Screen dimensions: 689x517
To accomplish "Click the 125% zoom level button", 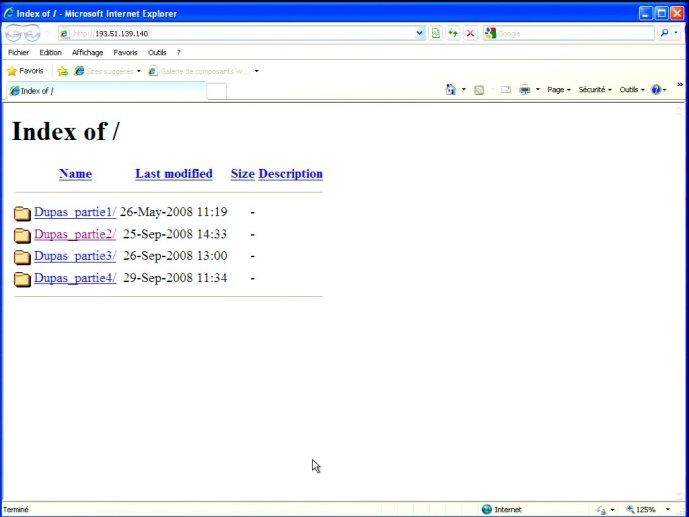I will pos(642,510).
